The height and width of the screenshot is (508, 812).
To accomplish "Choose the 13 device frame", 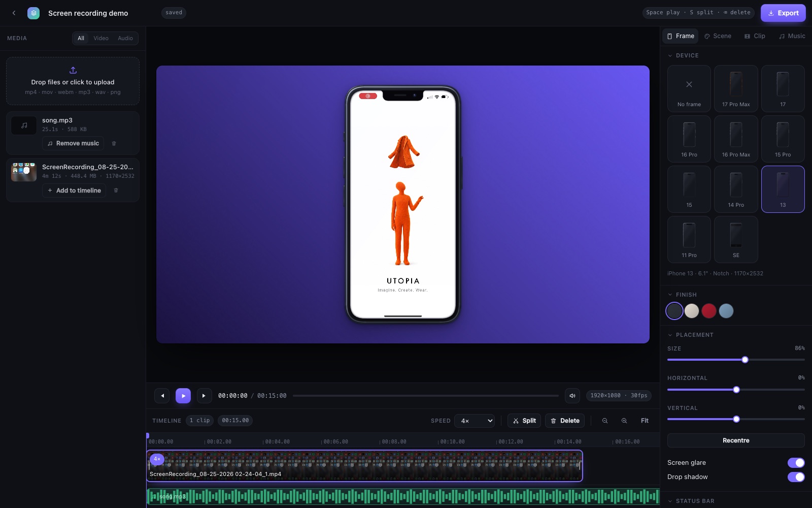I will [x=783, y=189].
